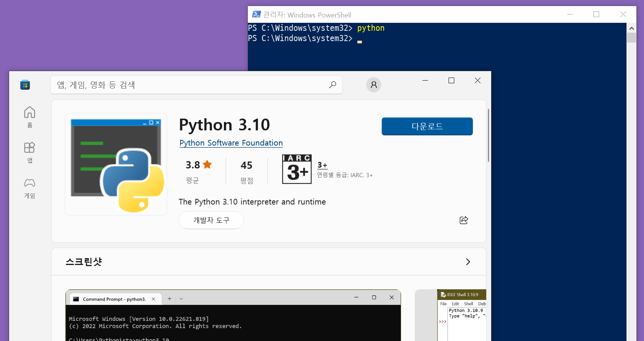Open the 3+ age rating link
The image size is (644, 341).
point(322,165)
